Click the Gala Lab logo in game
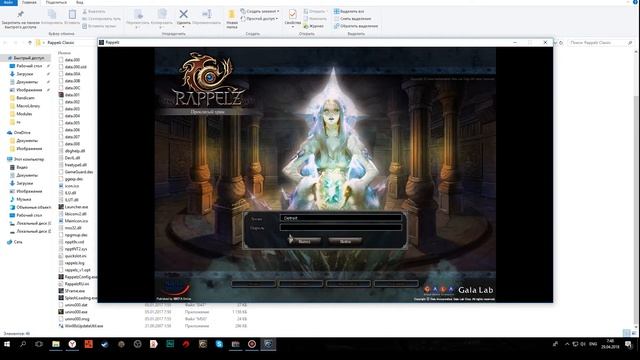The height and width of the screenshot is (360, 640). (x=458, y=290)
